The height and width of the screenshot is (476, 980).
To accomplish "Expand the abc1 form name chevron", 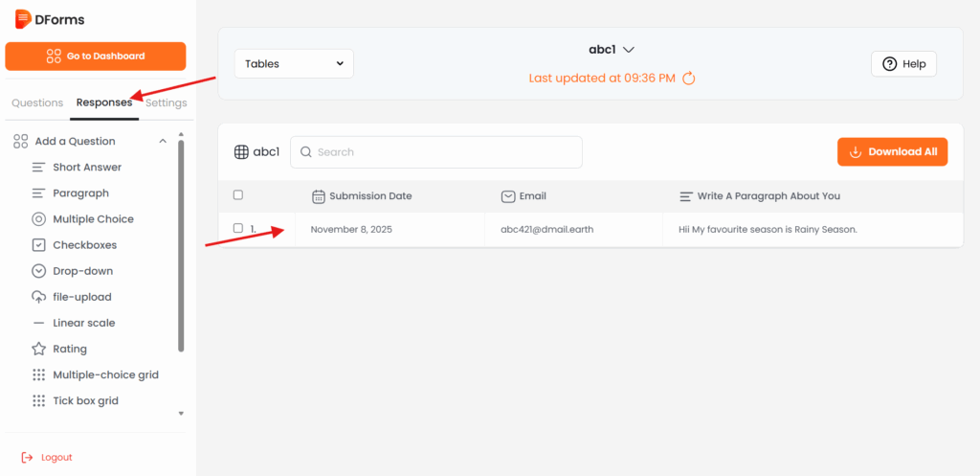I will coord(629,50).
